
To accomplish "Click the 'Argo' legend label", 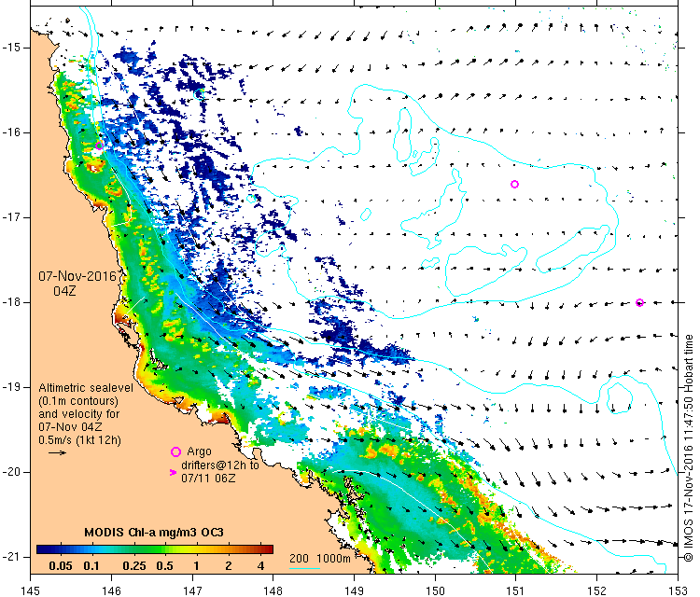I will click(199, 451).
